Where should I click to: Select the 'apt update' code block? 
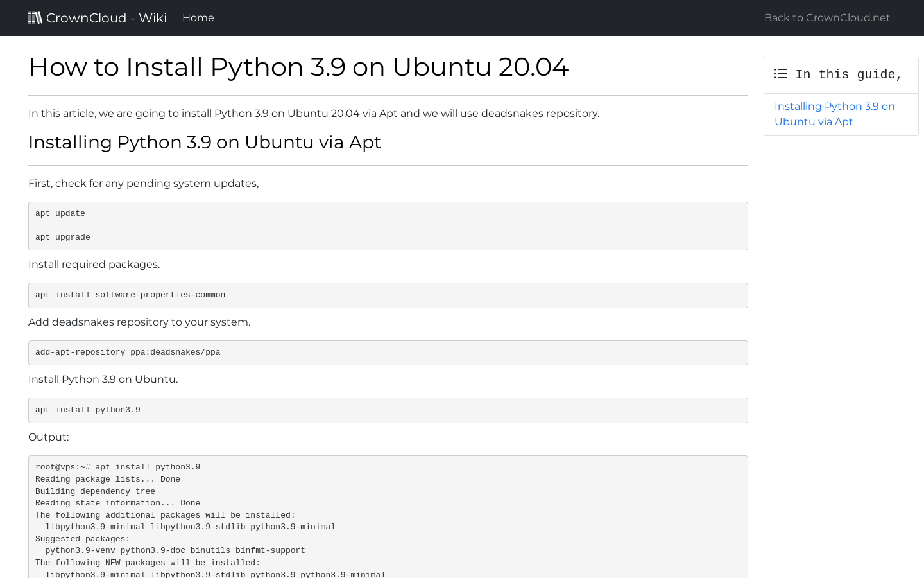click(388, 225)
